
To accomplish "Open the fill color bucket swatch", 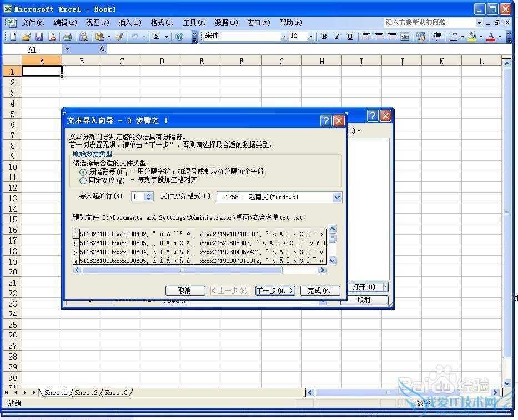I will click(x=472, y=37).
